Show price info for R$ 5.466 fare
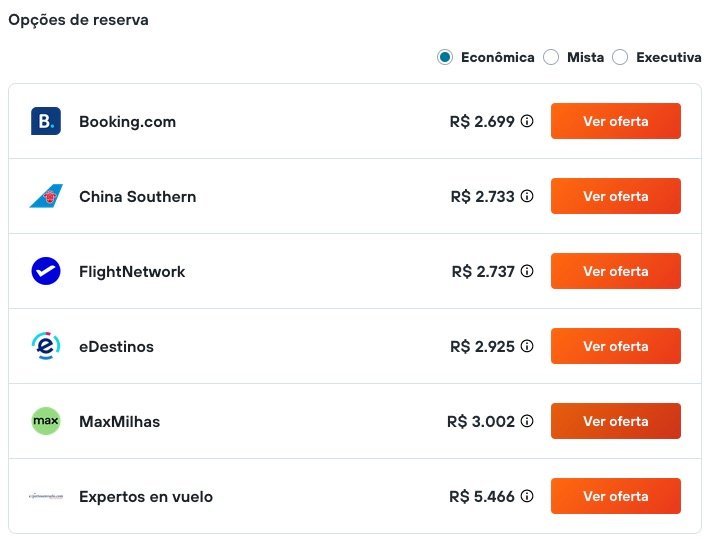This screenshot has height=539, width=710. [x=527, y=496]
